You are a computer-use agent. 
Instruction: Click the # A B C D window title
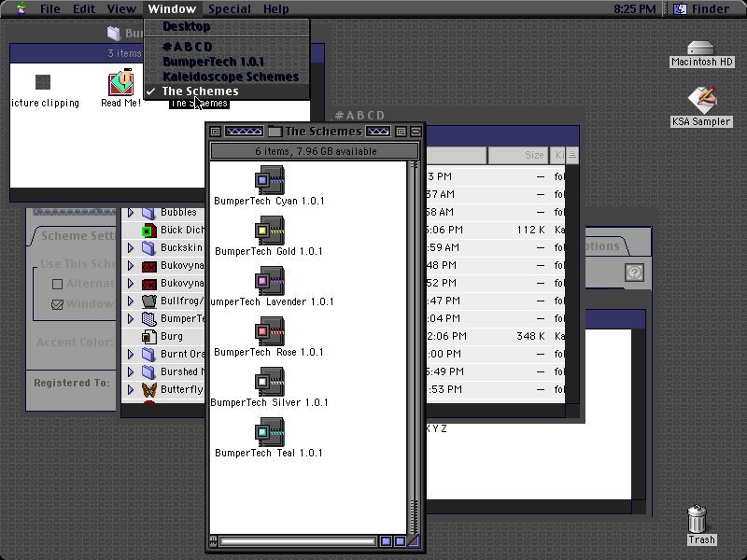coord(359,116)
